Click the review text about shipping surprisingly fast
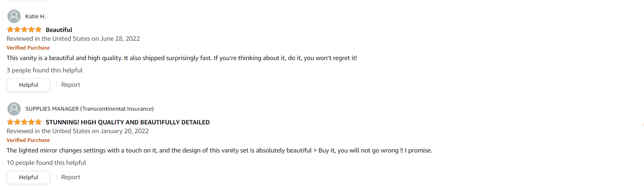The image size is (644, 195). [181, 58]
